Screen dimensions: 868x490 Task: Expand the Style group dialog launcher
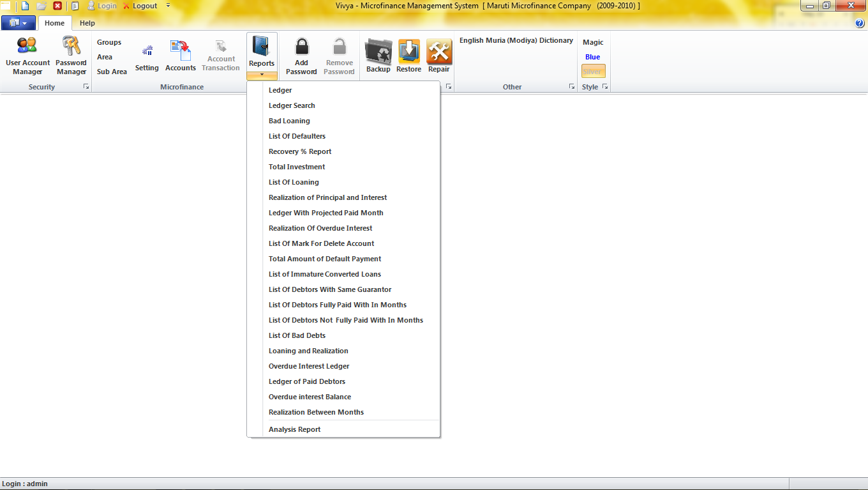tap(605, 87)
